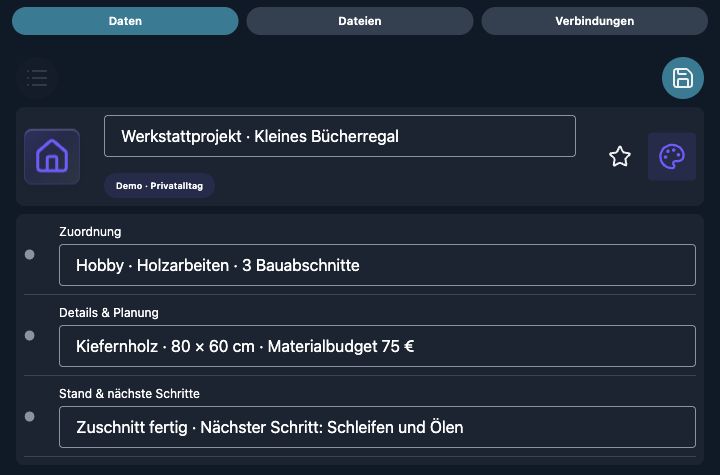The width and height of the screenshot is (720, 475).
Task: Click the Zuordnung label
Action: point(90,232)
